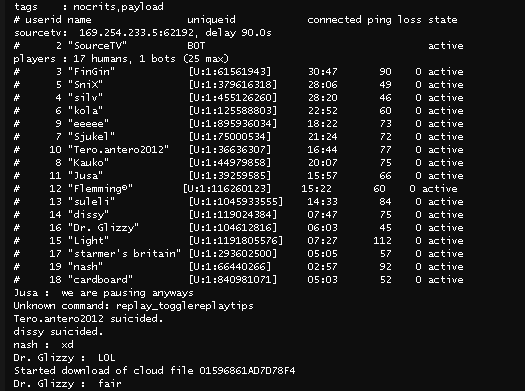The height and width of the screenshot is (391, 525).
Task: Click the "starmer's britain" player name
Action: [x=124, y=253]
